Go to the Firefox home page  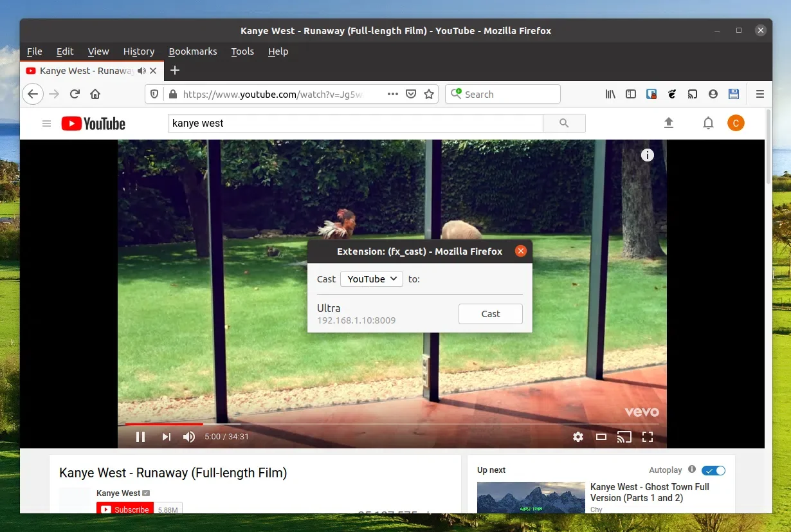click(95, 94)
